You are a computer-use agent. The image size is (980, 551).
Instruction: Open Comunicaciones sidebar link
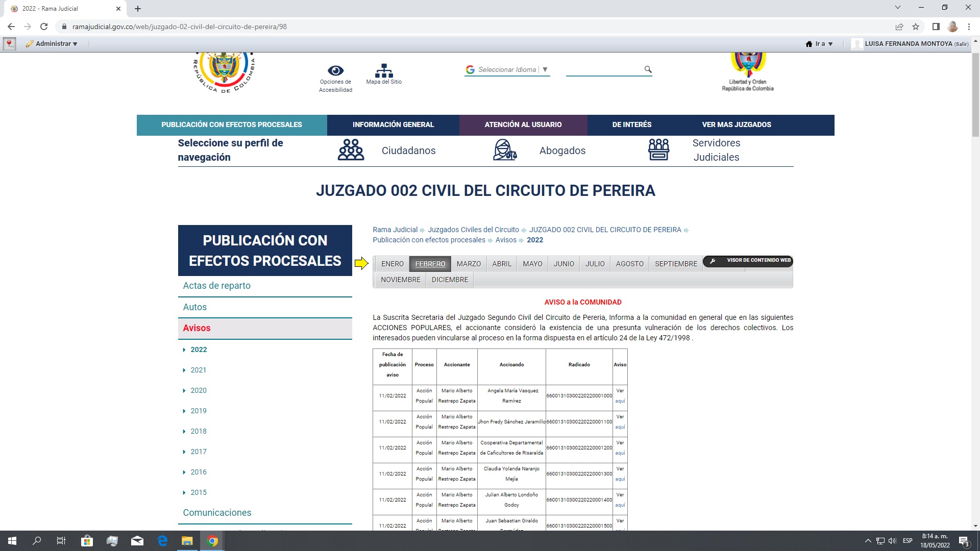217,513
